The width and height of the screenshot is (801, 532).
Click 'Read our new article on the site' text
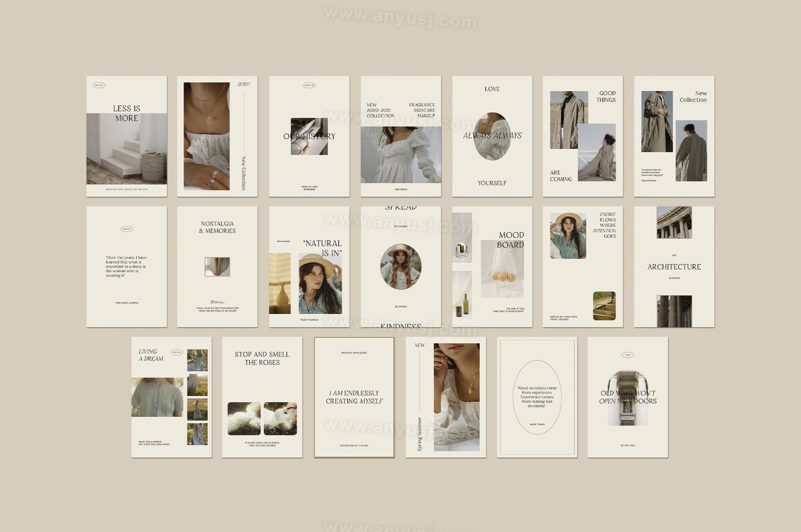(127, 189)
